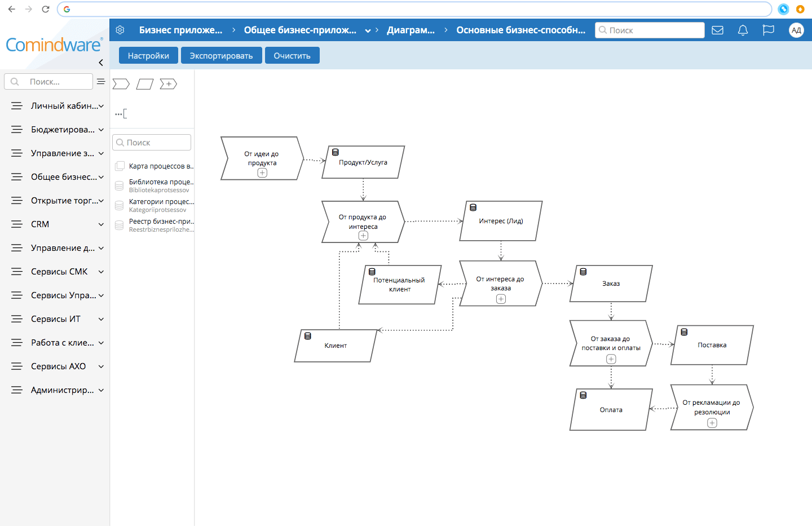Open 'Сервисы Упра...' sidebar item

point(55,295)
